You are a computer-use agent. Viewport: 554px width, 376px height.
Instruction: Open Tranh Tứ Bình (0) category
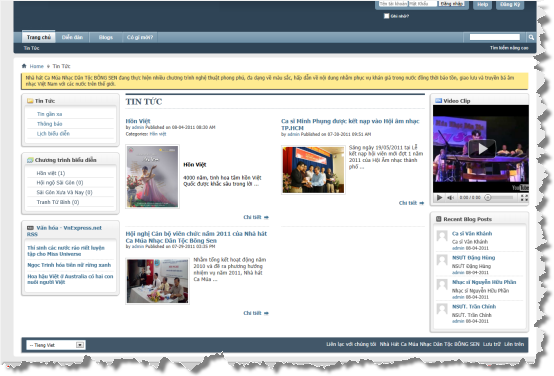[58, 202]
